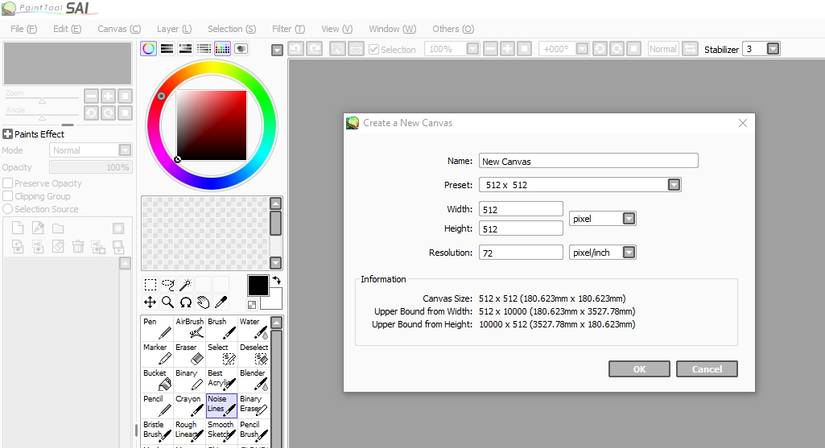
Task: Choose the Blender tool
Action: pos(254,380)
